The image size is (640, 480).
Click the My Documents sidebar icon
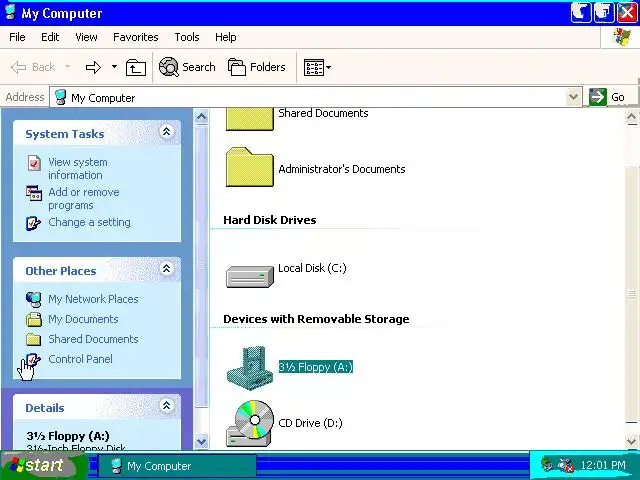(34, 319)
